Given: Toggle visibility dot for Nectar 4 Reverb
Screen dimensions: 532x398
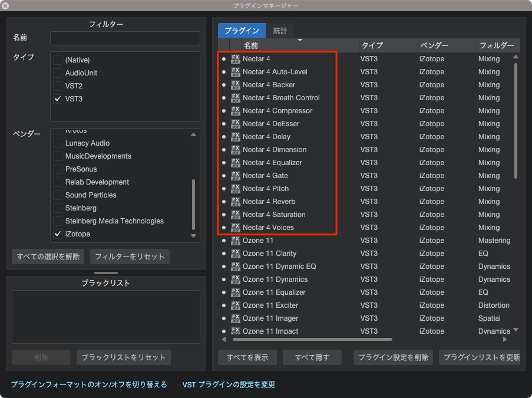Looking at the screenshot, I should 224,202.
